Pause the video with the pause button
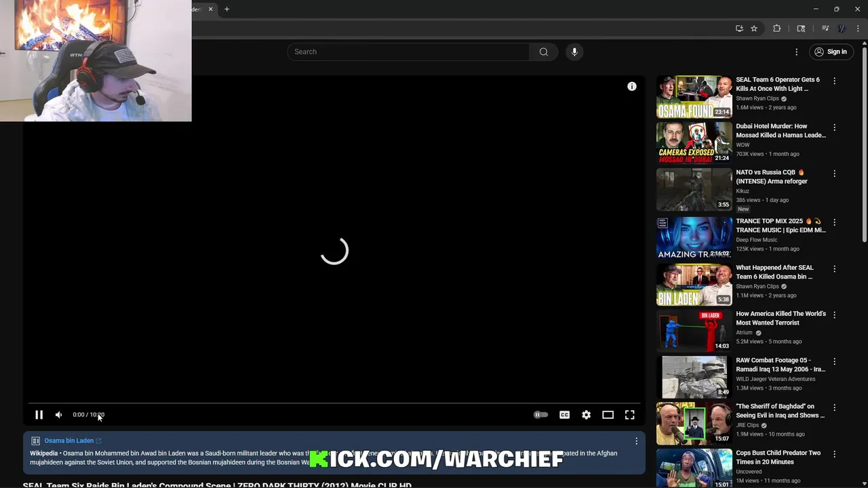This screenshot has width=868, height=488. click(39, 415)
